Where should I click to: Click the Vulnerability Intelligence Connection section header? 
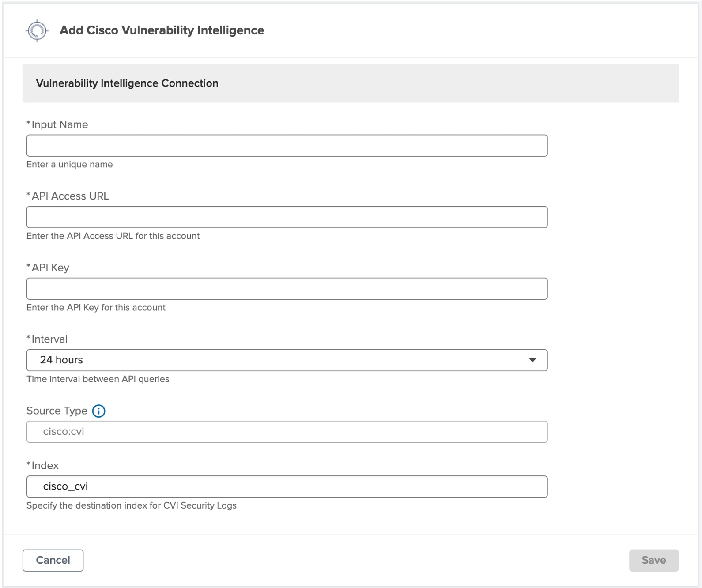pyautogui.click(x=127, y=83)
